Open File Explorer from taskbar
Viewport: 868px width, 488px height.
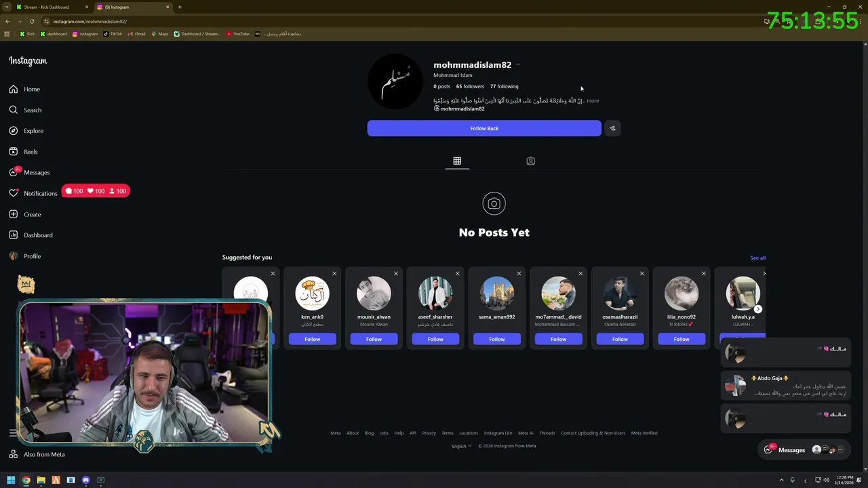coord(41,480)
